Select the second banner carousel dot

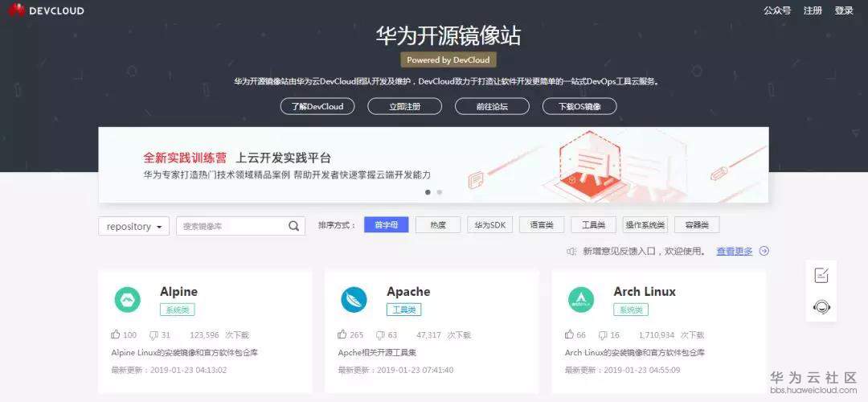pos(440,192)
